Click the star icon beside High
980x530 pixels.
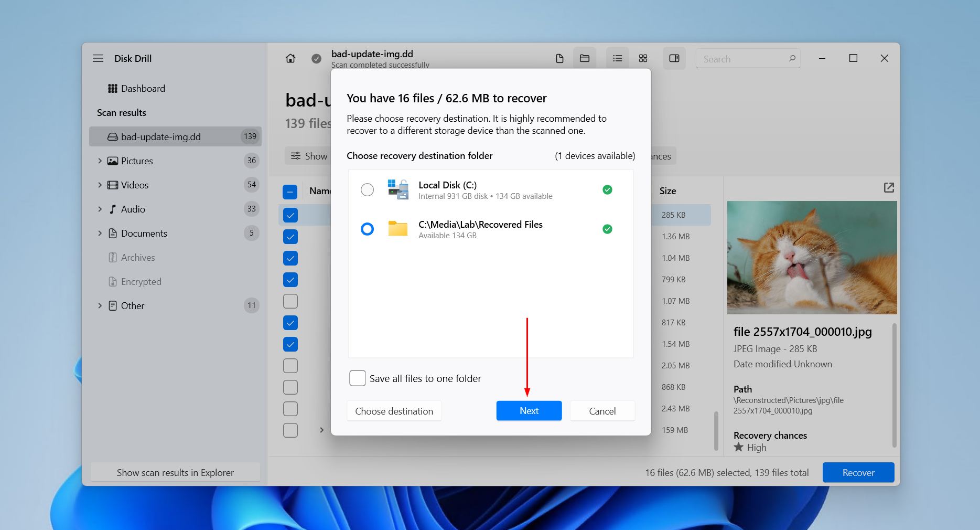click(739, 447)
